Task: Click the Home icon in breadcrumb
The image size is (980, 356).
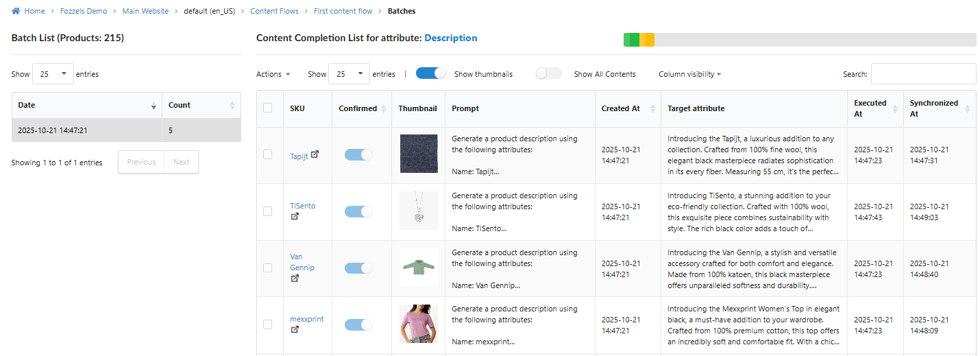Action: (x=16, y=11)
